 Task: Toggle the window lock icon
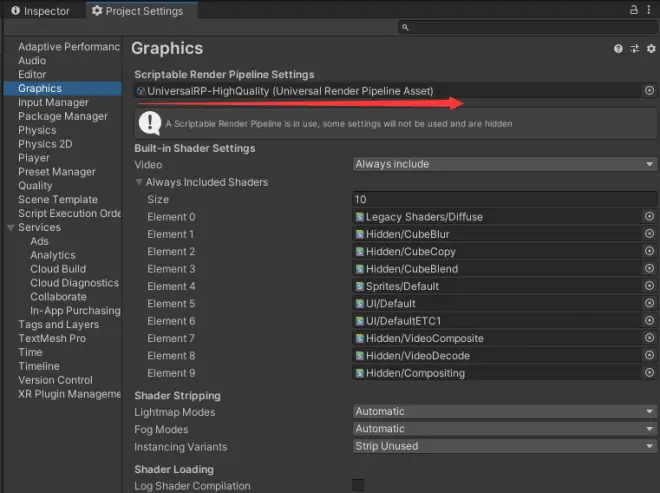point(633,10)
